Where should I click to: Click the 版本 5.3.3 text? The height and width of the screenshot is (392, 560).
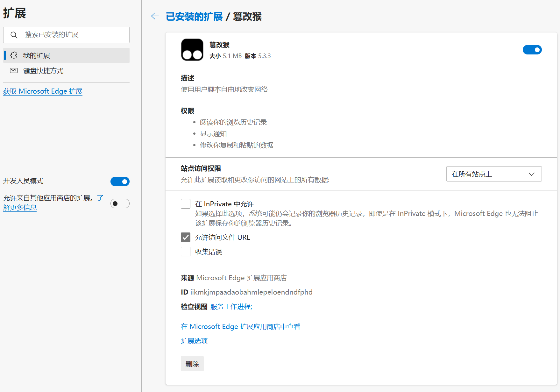258,56
